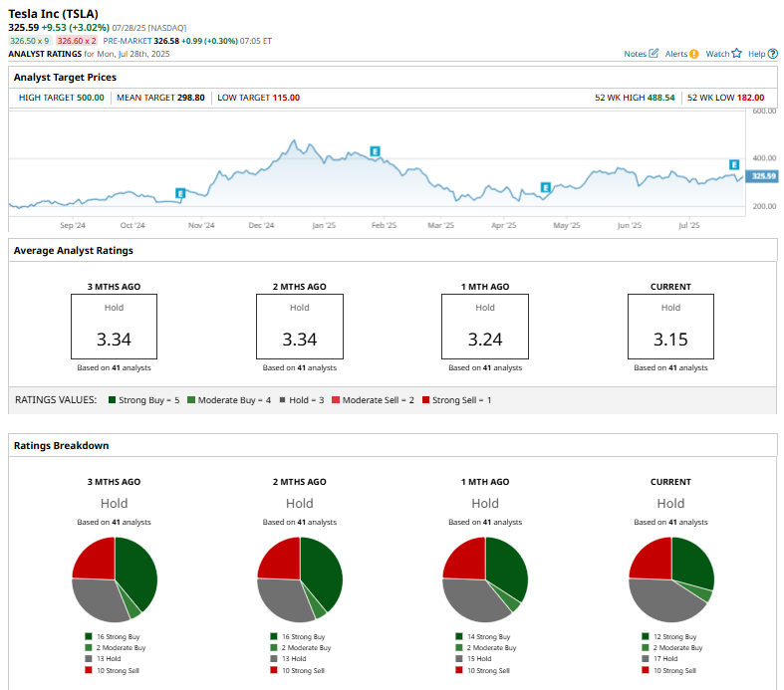Click the last price 325.59 at top
Screen dimensions: 784x690
tap(24, 28)
